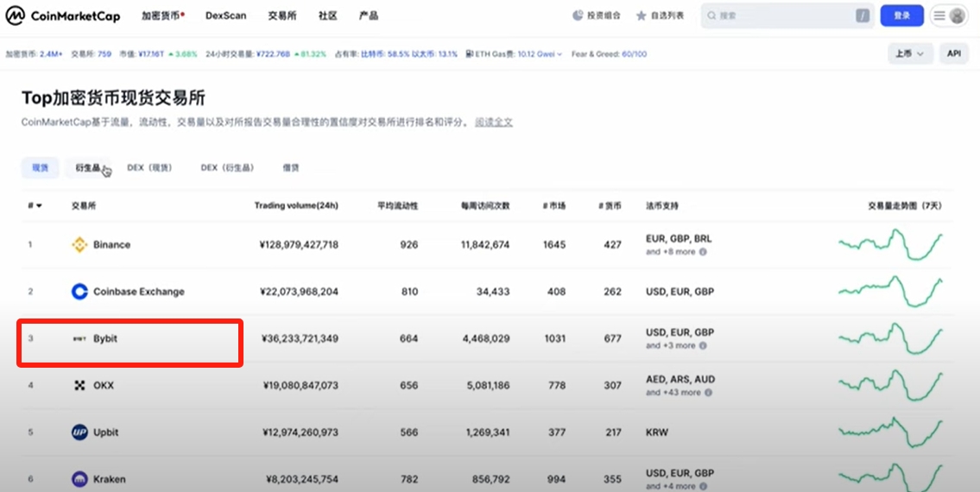Viewport: 980px width, 492px height.
Task: Open the Kraken exchange name
Action: (x=110, y=480)
